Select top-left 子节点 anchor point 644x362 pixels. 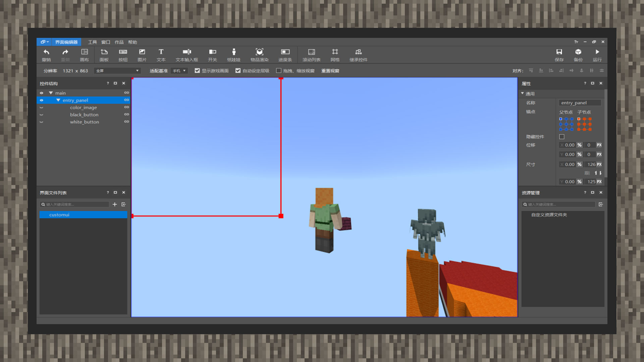click(x=579, y=119)
